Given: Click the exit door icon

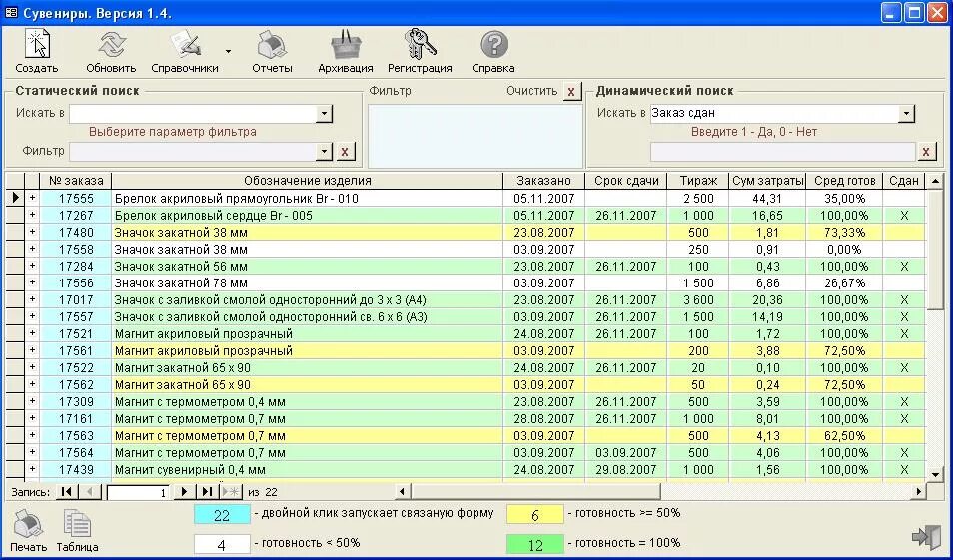Looking at the screenshot, I should [926, 537].
